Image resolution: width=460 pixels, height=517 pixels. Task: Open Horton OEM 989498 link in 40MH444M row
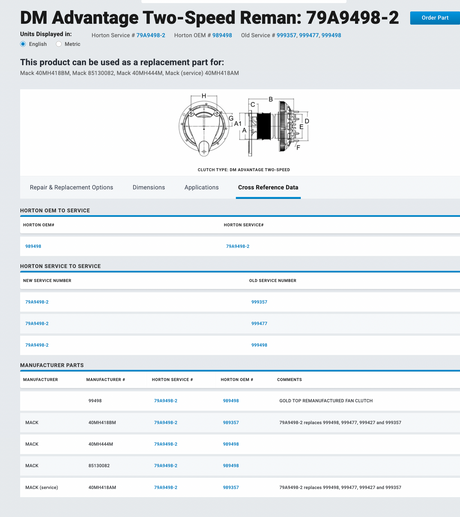[231, 444]
